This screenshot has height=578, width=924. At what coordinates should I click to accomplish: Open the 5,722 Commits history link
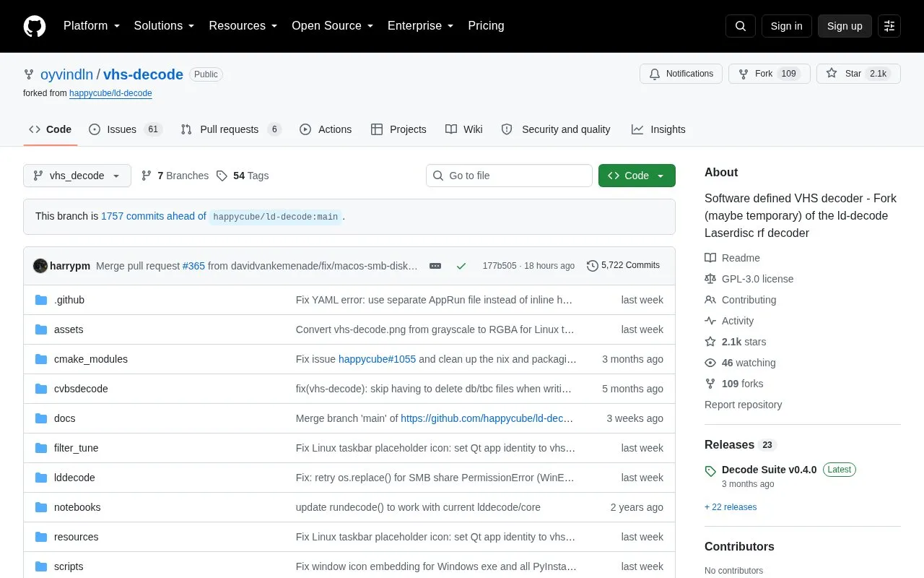point(623,265)
